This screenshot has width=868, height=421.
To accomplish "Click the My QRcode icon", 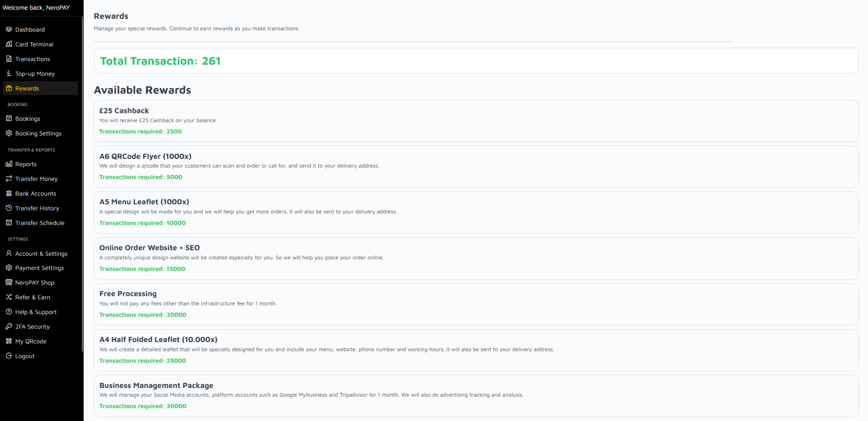I will tap(9, 341).
